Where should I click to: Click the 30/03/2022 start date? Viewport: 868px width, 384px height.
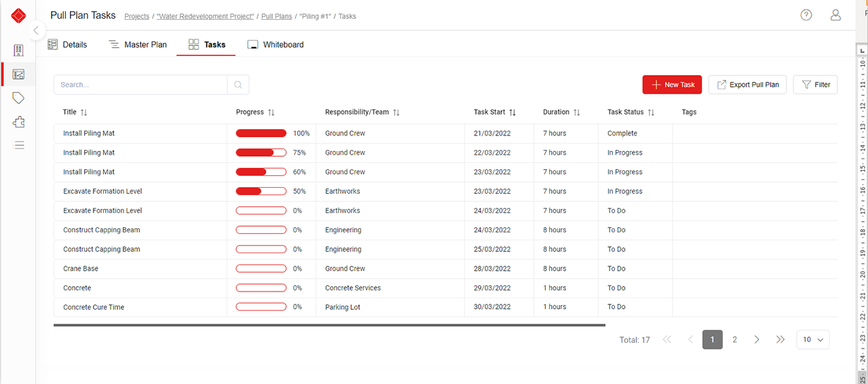tap(492, 307)
